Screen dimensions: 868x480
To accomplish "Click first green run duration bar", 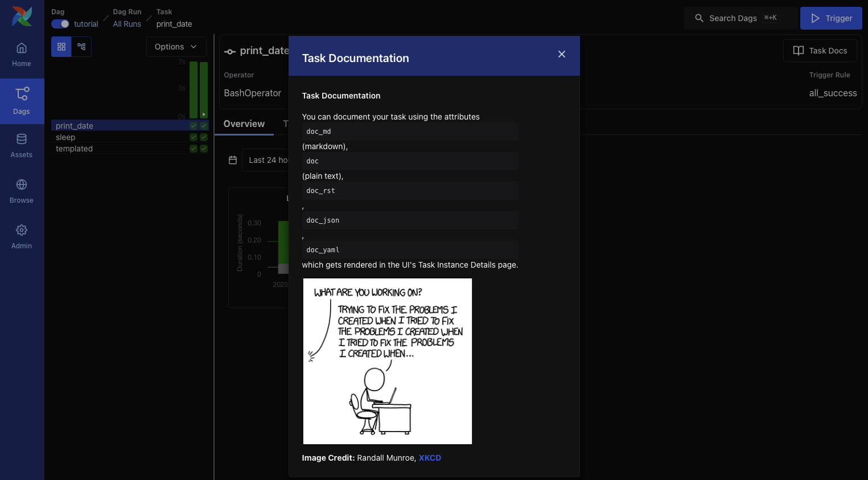I will 194,90.
